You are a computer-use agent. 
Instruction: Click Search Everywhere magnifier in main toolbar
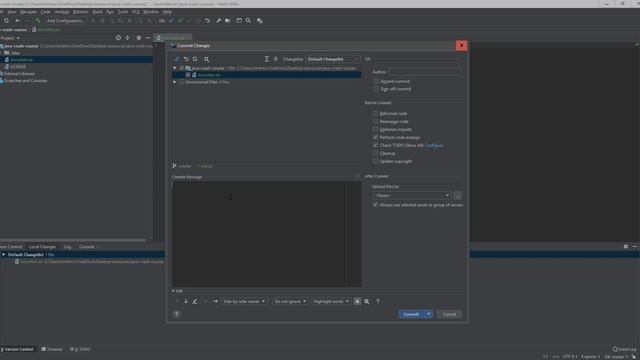[x=248, y=20]
